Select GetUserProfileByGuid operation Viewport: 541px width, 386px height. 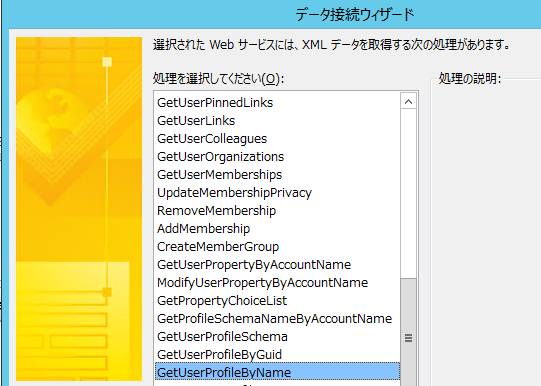point(277,354)
